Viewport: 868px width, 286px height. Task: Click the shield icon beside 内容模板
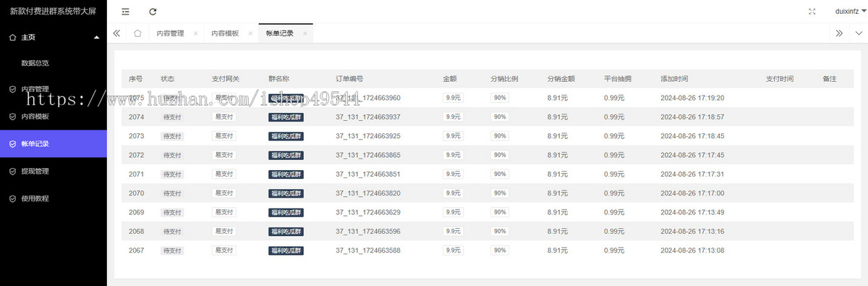tap(12, 117)
